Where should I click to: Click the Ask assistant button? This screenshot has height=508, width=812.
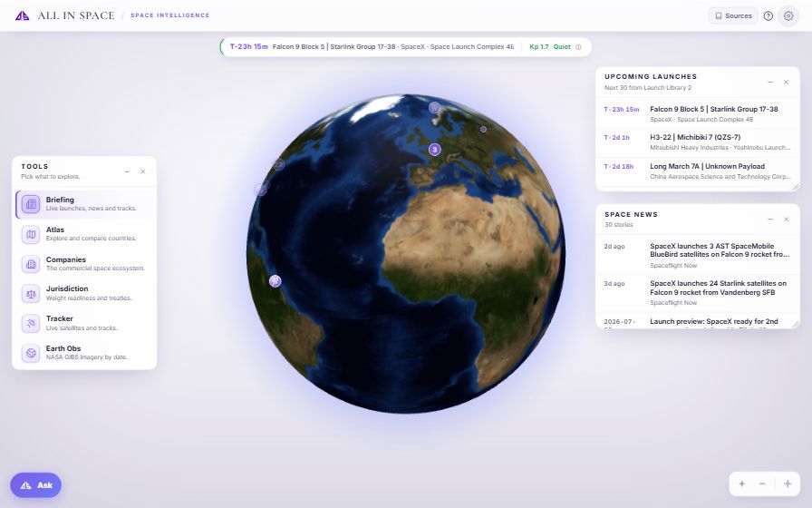pyautogui.click(x=35, y=485)
